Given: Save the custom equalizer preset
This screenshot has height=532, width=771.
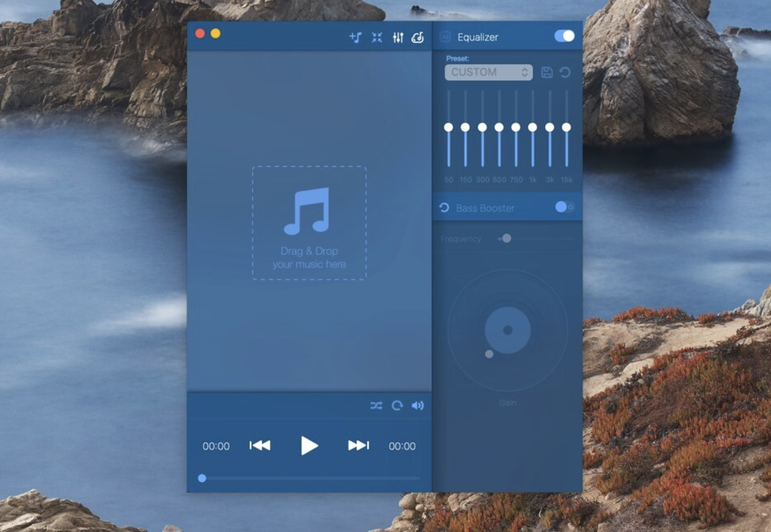Looking at the screenshot, I should click(547, 72).
